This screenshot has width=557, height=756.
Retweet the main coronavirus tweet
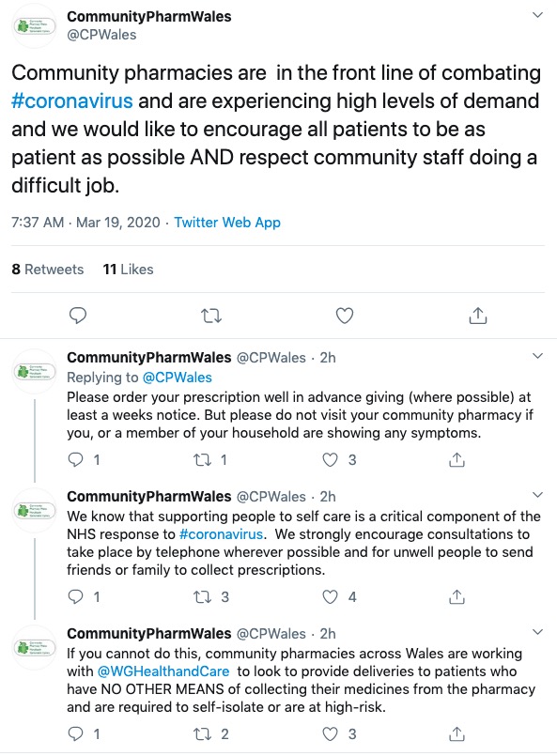tap(210, 316)
